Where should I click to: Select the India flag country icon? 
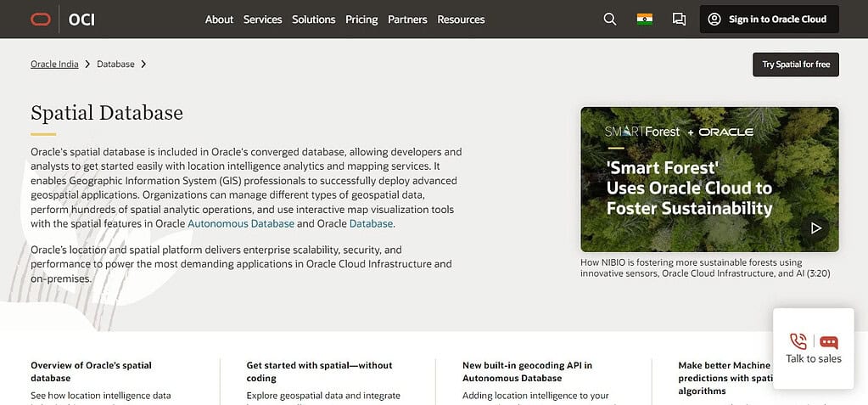(644, 20)
